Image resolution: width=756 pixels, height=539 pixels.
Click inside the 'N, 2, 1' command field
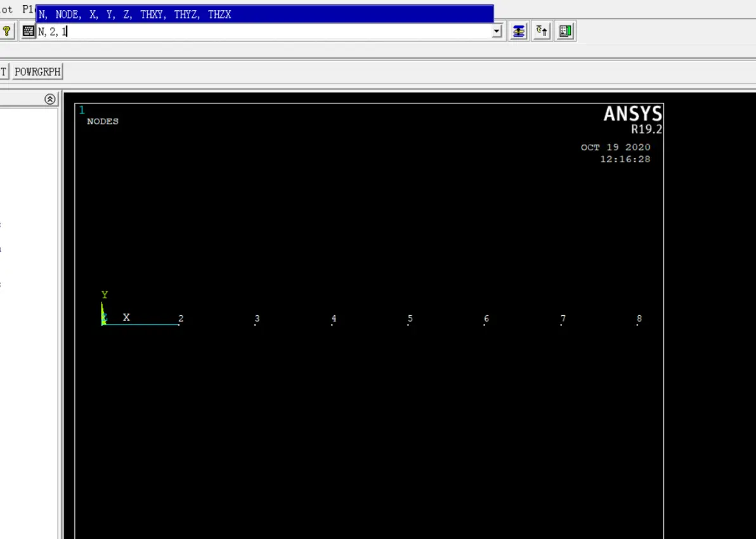point(254,31)
